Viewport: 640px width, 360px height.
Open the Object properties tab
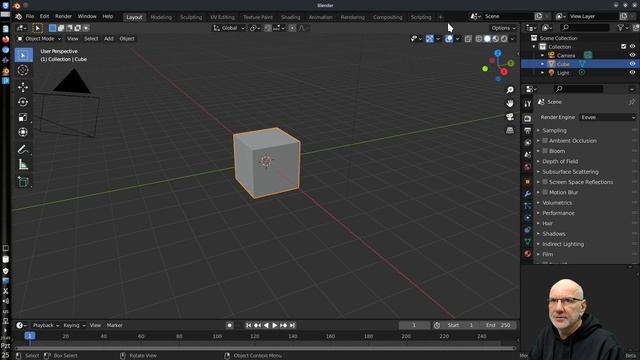pos(527,182)
